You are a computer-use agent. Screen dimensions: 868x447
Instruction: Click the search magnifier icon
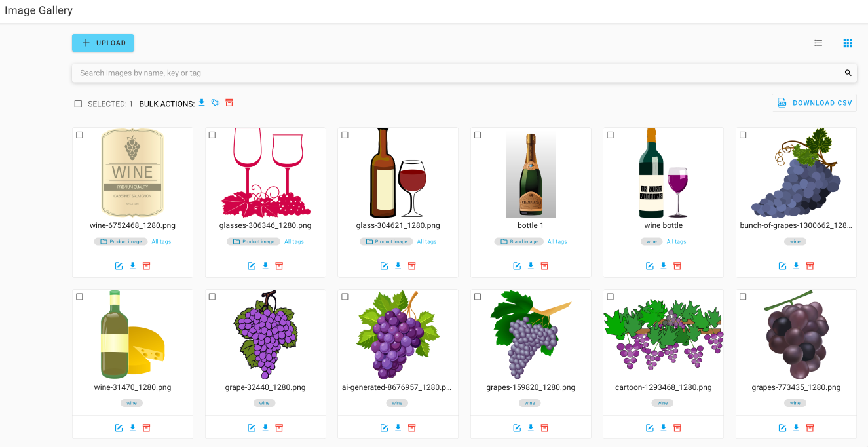[848, 73]
